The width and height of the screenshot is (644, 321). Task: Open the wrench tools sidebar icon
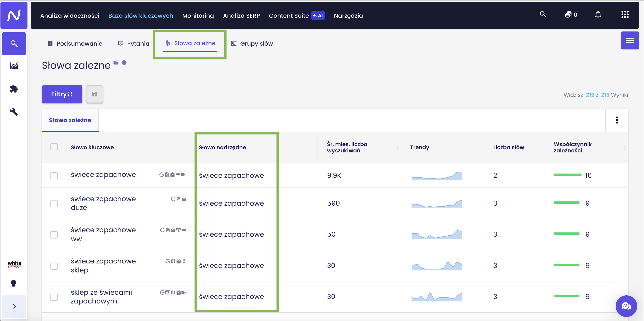(x=14, y=111)
